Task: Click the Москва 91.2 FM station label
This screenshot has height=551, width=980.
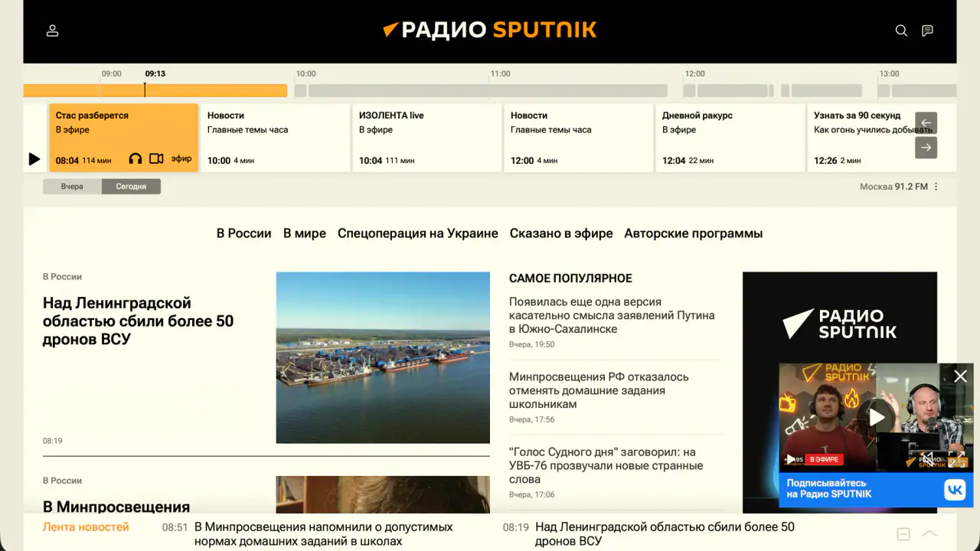Action: 893,187
